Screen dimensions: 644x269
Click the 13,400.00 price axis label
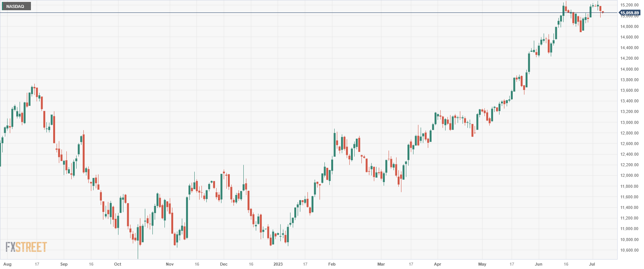tap(629, 101)
